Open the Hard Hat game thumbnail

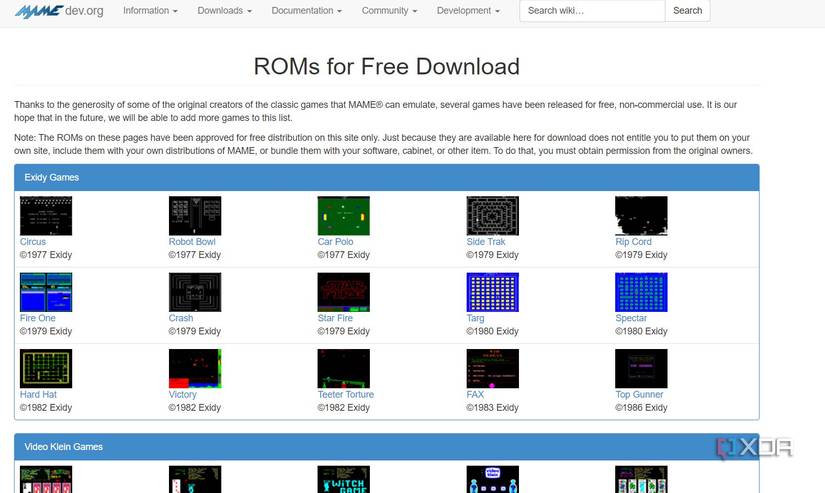pyautogui.click(x=46, y=368)
